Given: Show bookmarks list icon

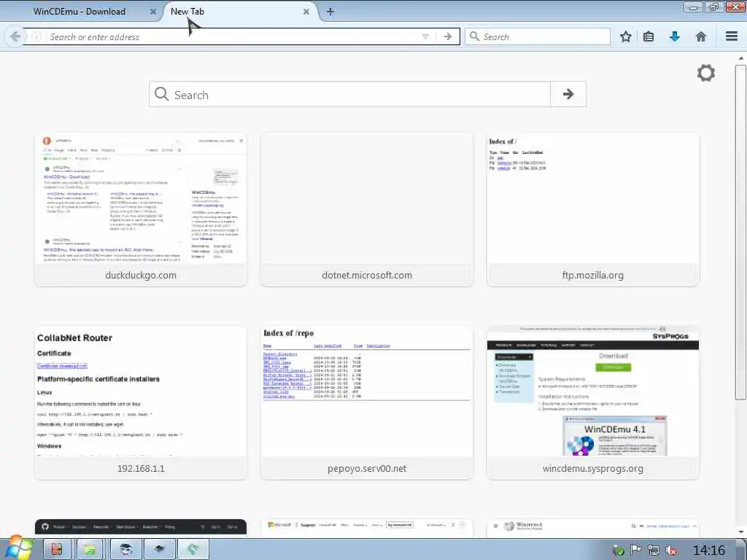Looking at the screenshot, I should pos(649,36).
